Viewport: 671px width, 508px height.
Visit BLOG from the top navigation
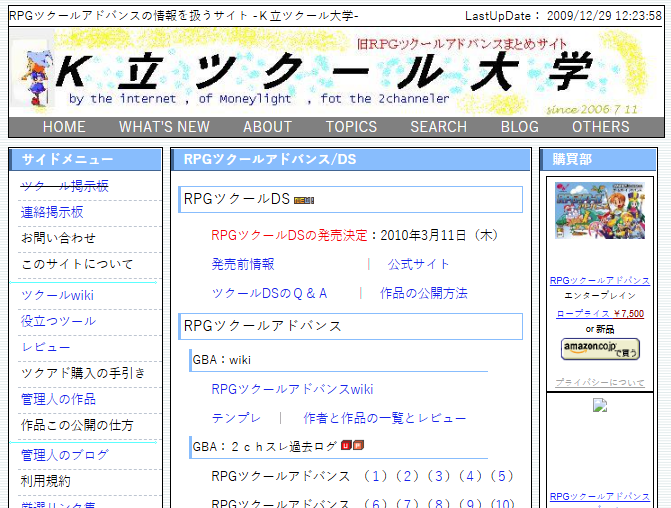click(519, 127)
